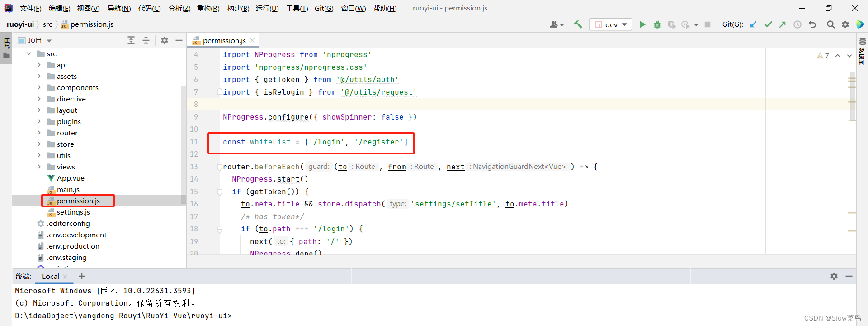Open the user account icon dropdown
The image size is (868, 326).
point(557,24)
